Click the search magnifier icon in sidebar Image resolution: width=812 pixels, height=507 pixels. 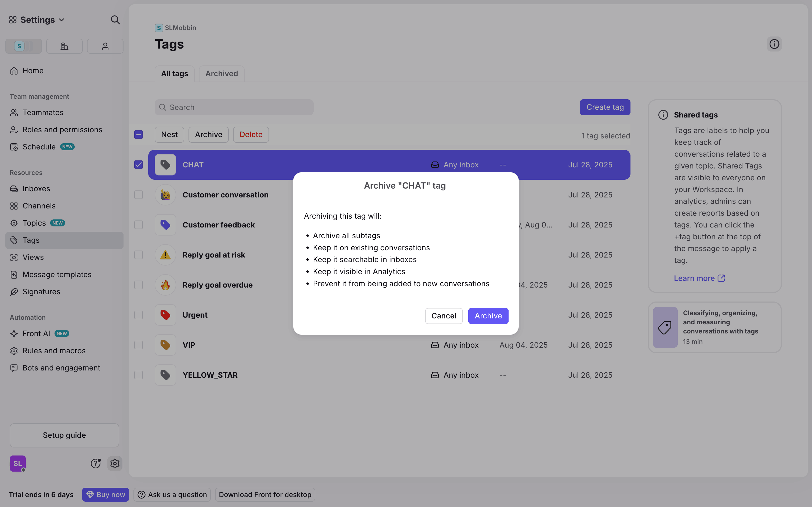(x=115, y=20)
